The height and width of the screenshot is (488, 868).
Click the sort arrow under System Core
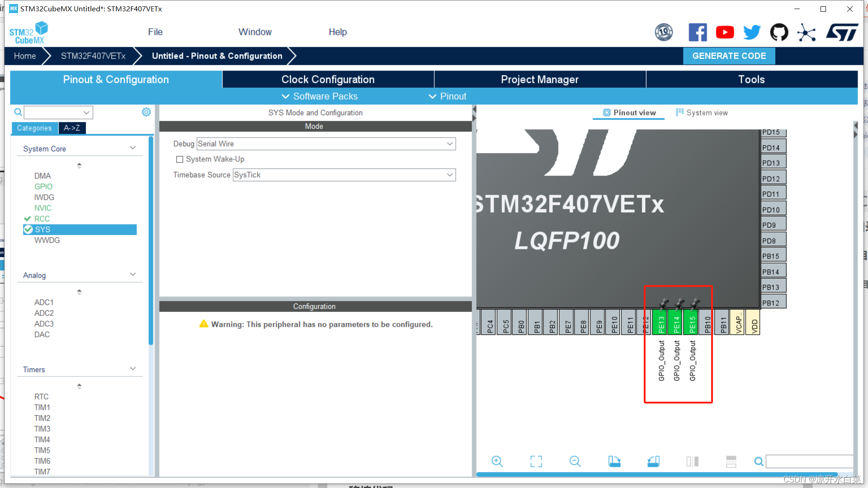point(79,165)
